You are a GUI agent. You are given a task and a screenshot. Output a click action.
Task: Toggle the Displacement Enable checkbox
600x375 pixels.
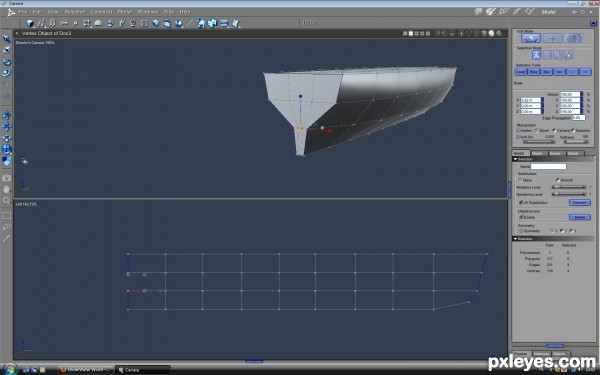click(x=520, y=217)
